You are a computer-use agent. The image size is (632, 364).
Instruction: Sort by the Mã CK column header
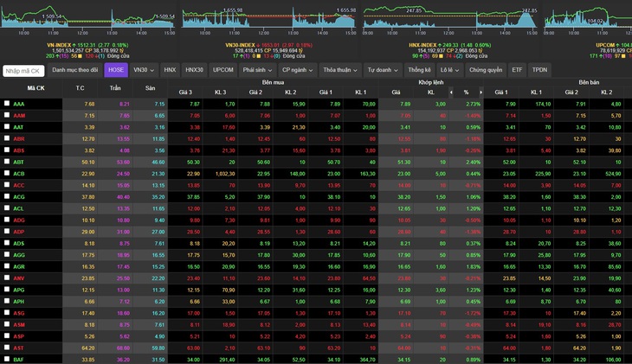pos(35,88)
